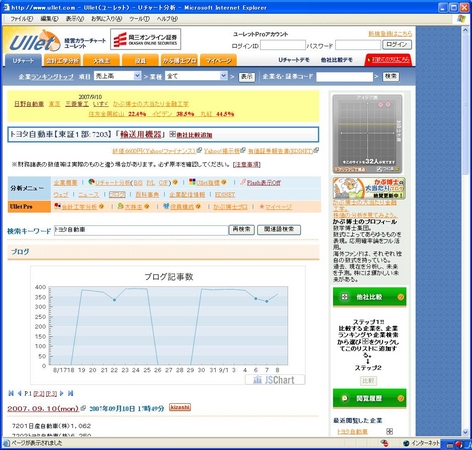Open help icon after 大株主 link

[x=147, y=207]
